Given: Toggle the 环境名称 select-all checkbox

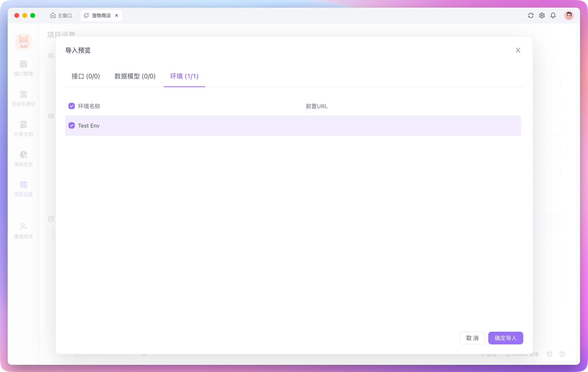Looking at the screenshot, I should pyautogui.click(x=71, y=106).
